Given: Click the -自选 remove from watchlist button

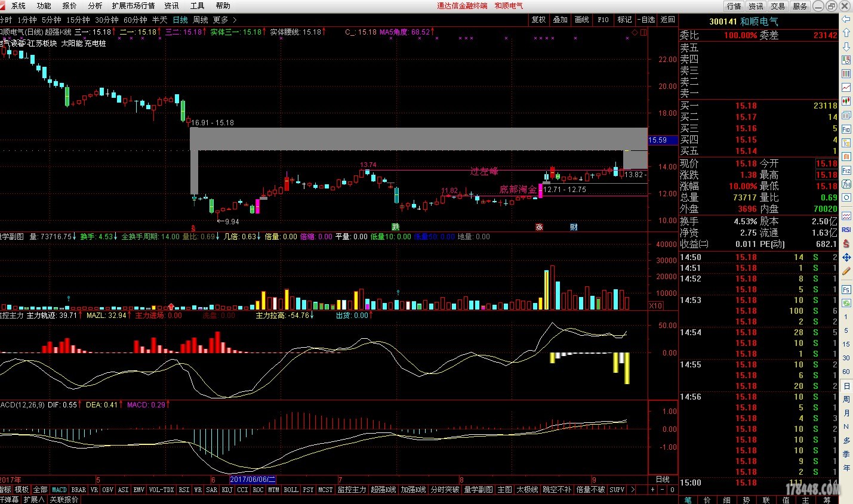Looking at the screenshot, I should pos(645,20).
